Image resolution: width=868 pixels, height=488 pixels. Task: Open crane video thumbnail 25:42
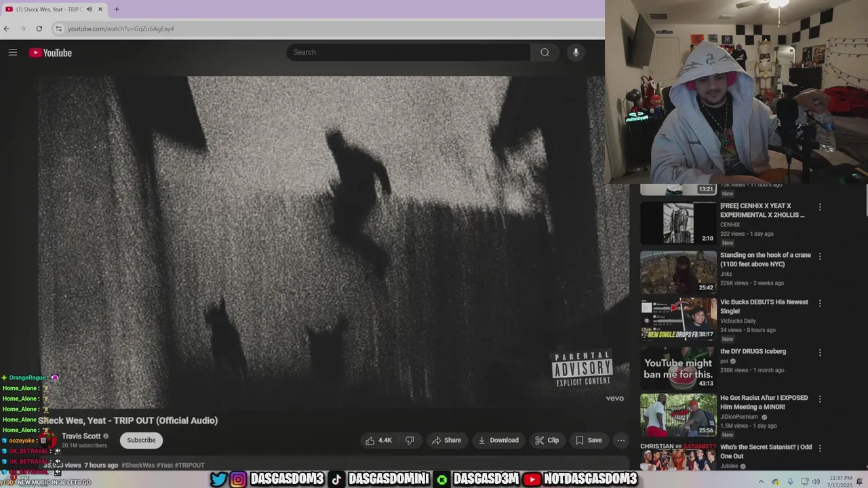click(678, 272)
